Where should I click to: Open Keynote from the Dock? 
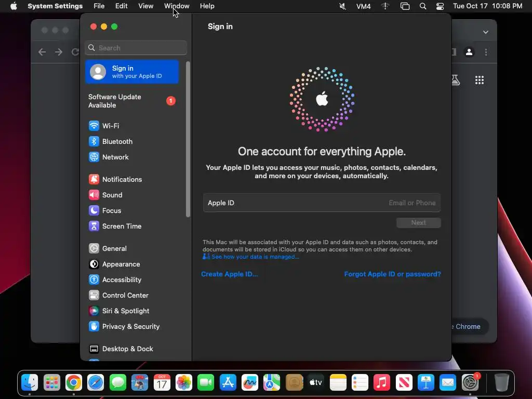(426, 383)
